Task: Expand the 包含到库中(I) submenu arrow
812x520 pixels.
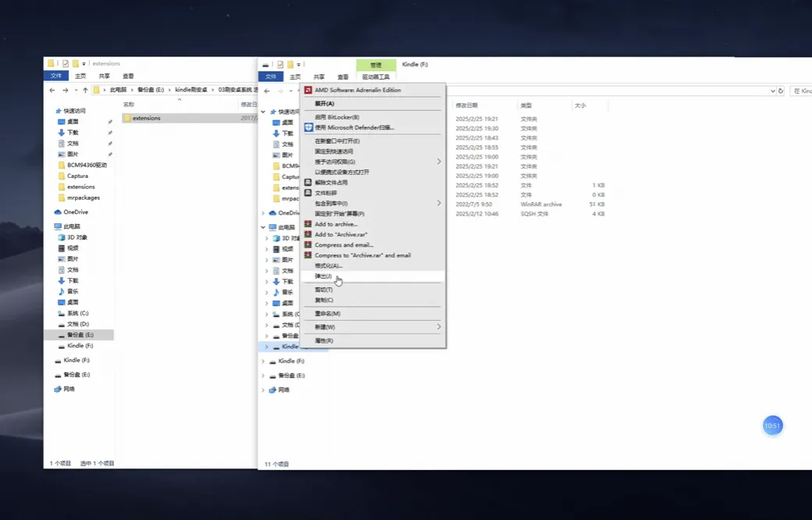Action: click(439, 203)
